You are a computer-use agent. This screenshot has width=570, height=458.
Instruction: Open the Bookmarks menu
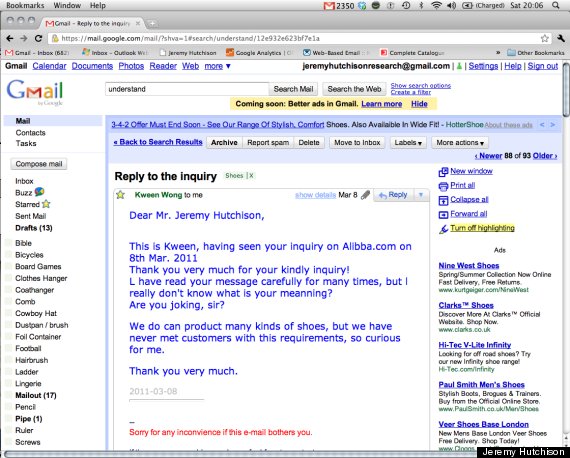(25, 5)
